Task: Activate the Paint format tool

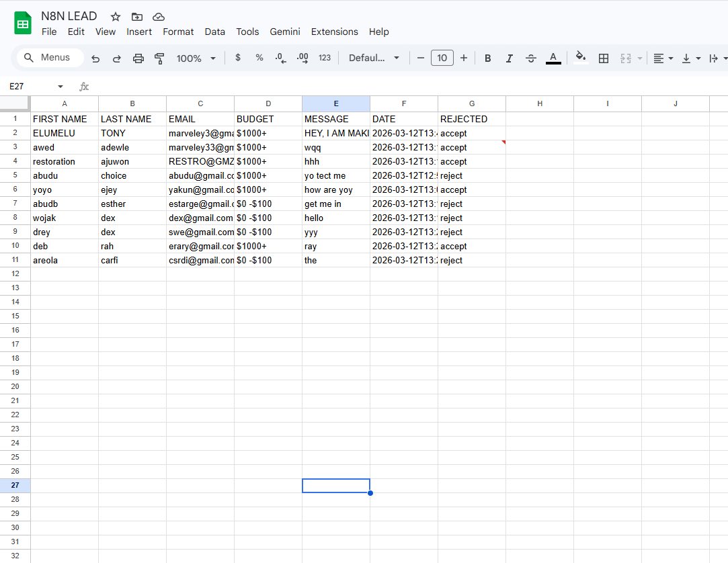Action: [x=159, y=58]
